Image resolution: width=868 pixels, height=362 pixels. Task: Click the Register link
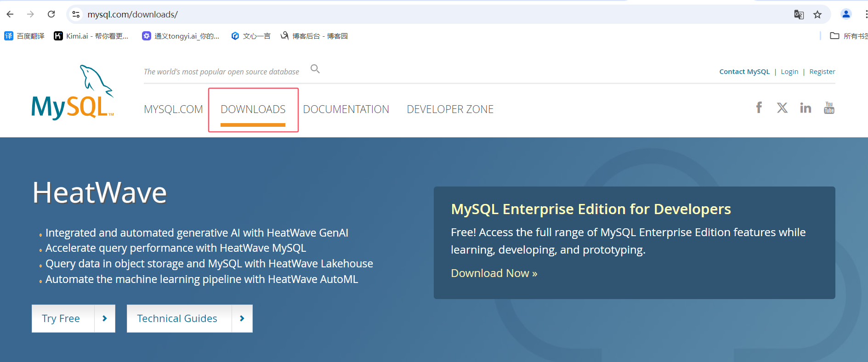point(822,72)
